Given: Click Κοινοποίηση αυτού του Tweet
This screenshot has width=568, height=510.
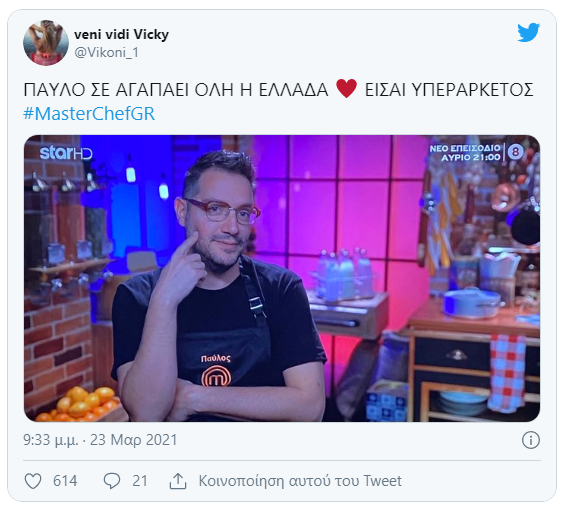Looking at the screenshot, I should coord(300,481).
